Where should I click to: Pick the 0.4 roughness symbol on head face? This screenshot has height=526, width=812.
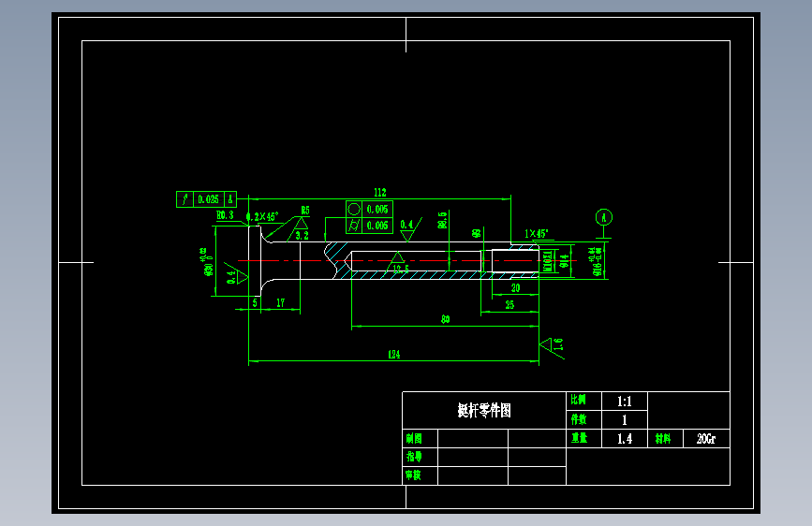(236, 274)
